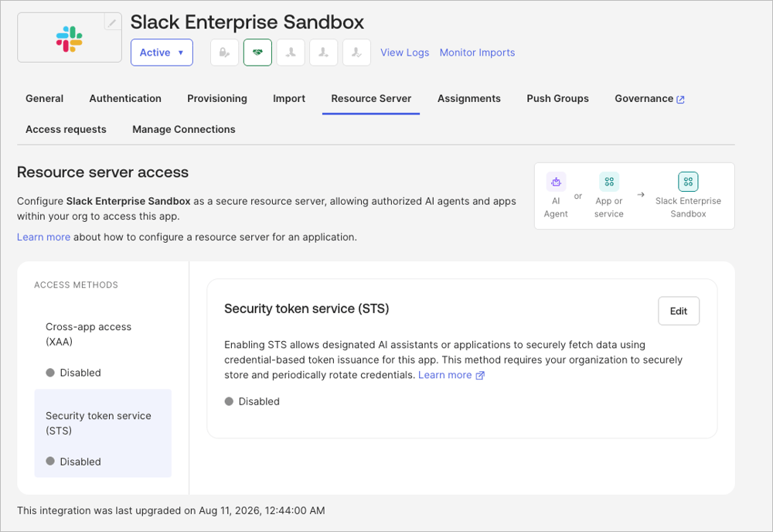Click the 'AI Agent' label in the diagram
The width and height of the screenshot is (773, 532).
tap(556, 207)
